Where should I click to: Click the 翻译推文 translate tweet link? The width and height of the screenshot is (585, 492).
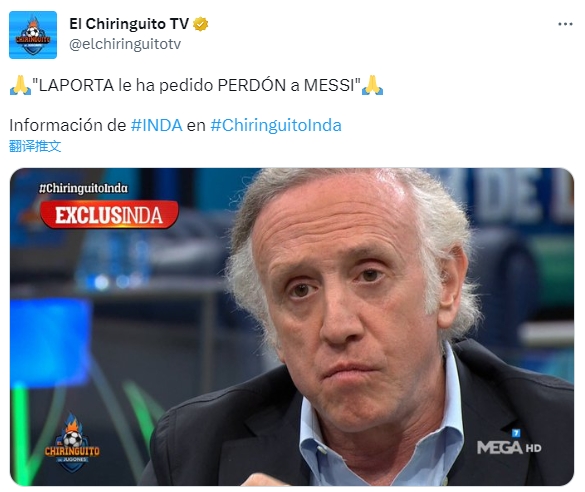(x=35, y=146)
